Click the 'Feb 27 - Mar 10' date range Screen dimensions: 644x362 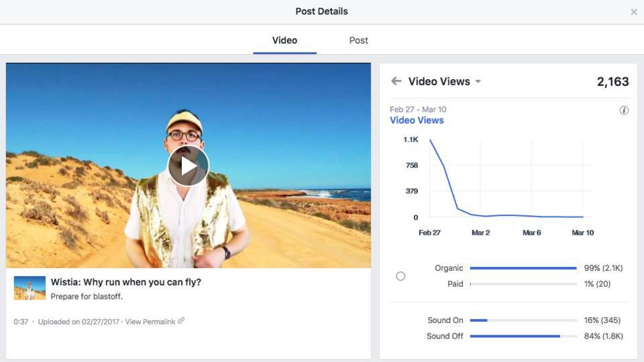coord(418,109)
